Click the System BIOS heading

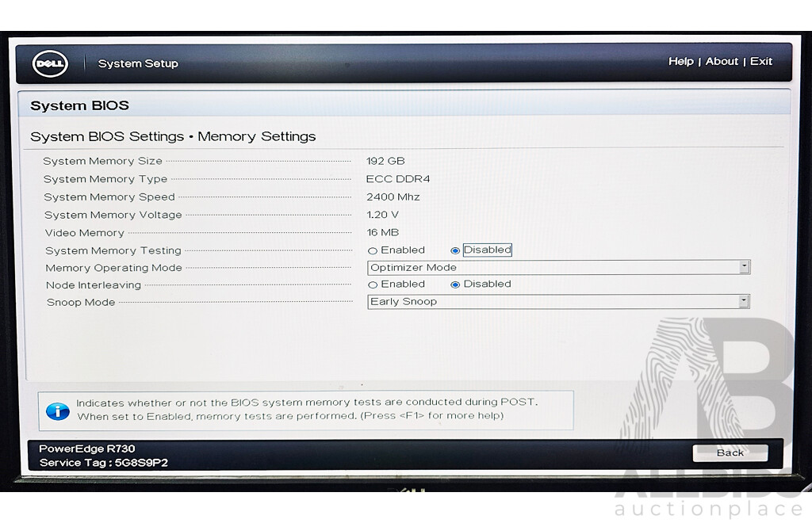click(x=80, y=105)
